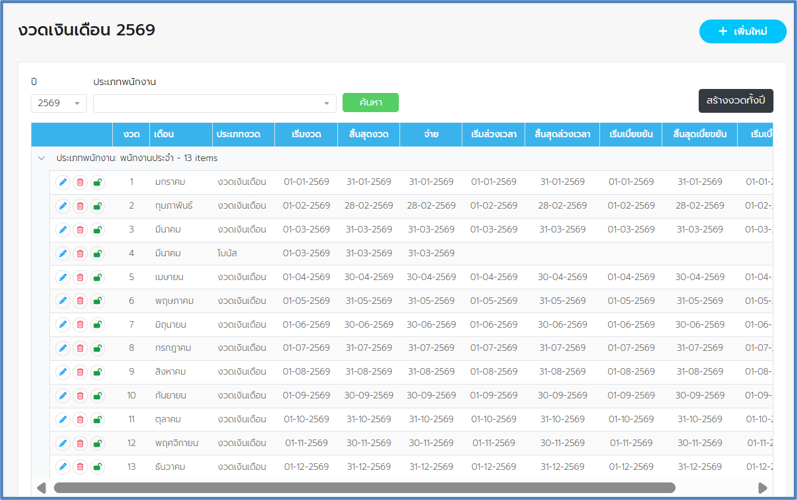Screen dimensions: 797x500
Task: Delete period 4 โบนัส row
Action: click(x=80, y=253)
